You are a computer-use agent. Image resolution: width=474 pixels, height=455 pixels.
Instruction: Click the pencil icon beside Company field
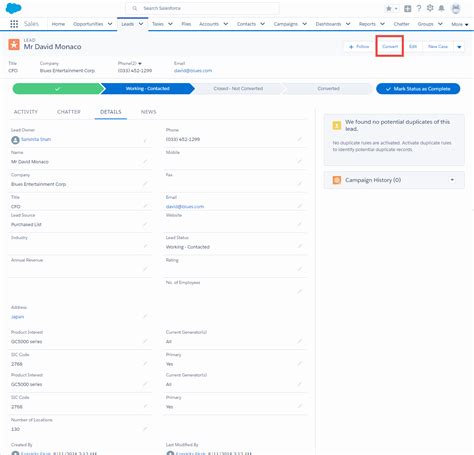[145, 184]
